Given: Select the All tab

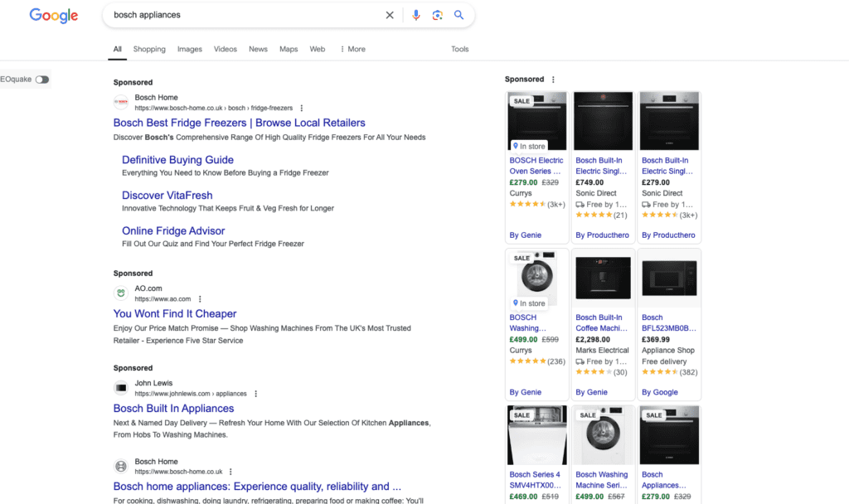Looking at the screenshot, I should (118, 49).
